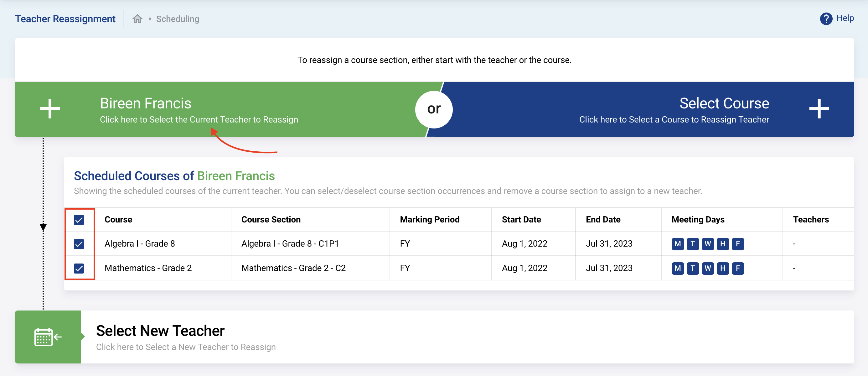Click the Meeting Days column header
Screen dimensions: 868x376
coord(698,220)
